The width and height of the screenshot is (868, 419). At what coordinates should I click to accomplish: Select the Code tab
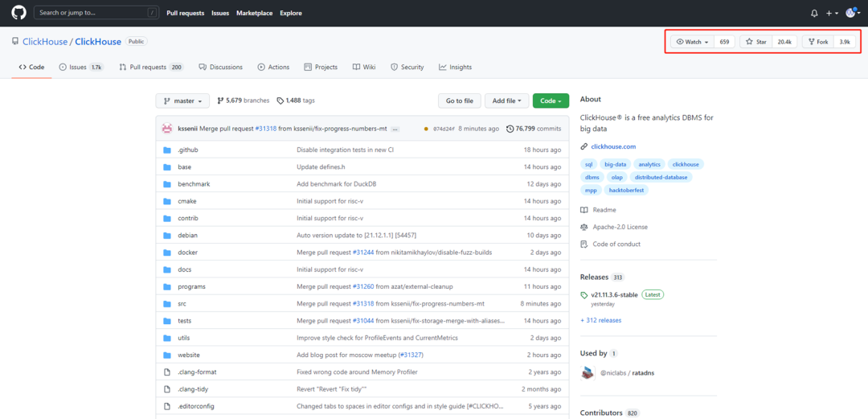point(31,67)
